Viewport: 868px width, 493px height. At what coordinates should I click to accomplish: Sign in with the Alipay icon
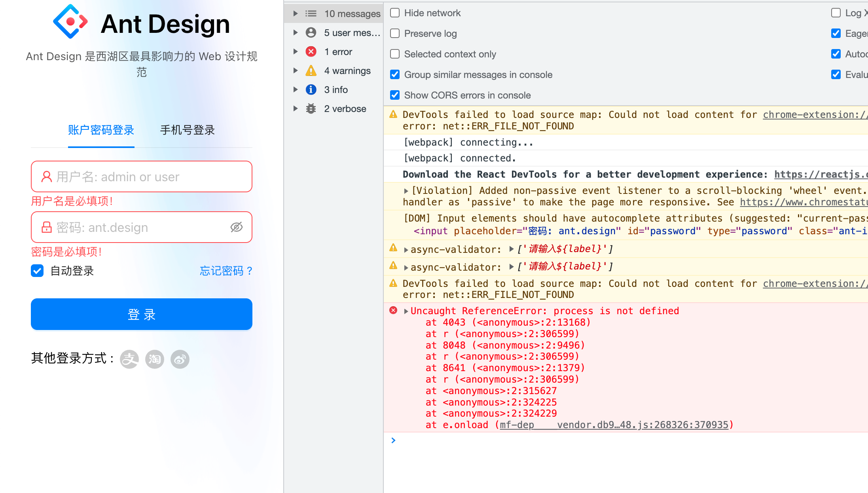click(x=129, y=359)
